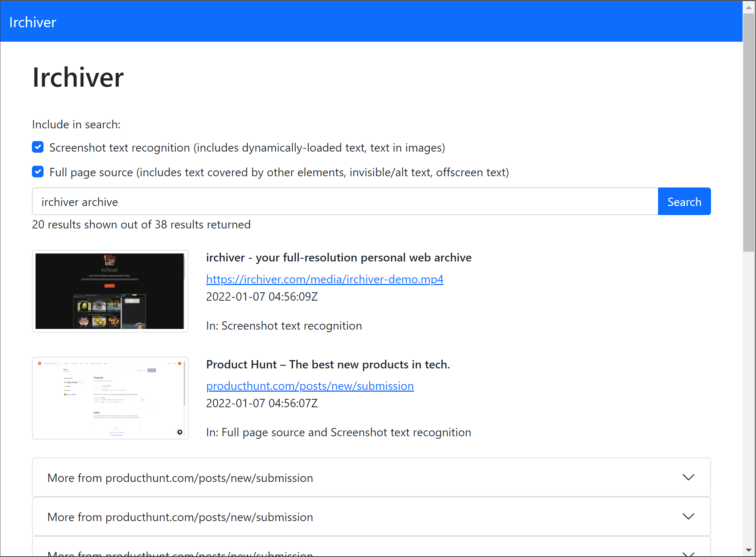Focus the search query input field
Viewport: 756px width, 557px height.
[x=345, y=202]
